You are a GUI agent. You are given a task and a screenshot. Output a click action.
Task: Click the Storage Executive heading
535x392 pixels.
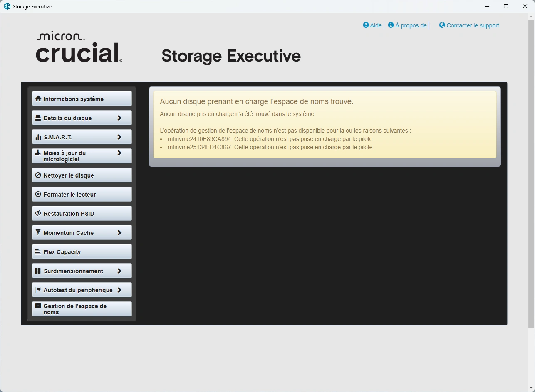tap(231, 56)
